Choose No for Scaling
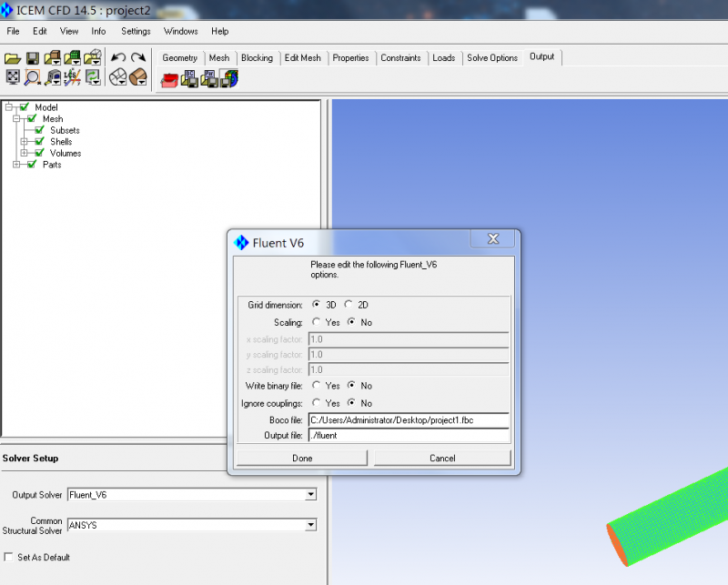728x585 pixels. click(351, 322)
